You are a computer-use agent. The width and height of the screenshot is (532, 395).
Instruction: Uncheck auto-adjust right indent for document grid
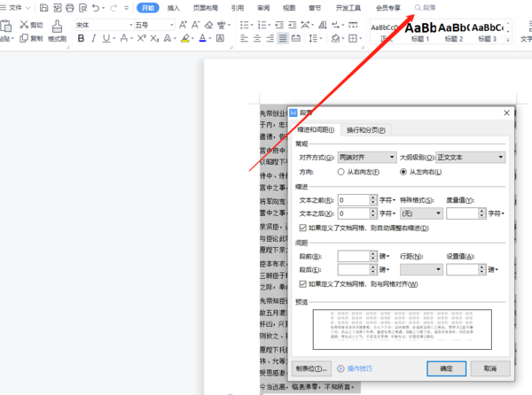coord(304,227)
